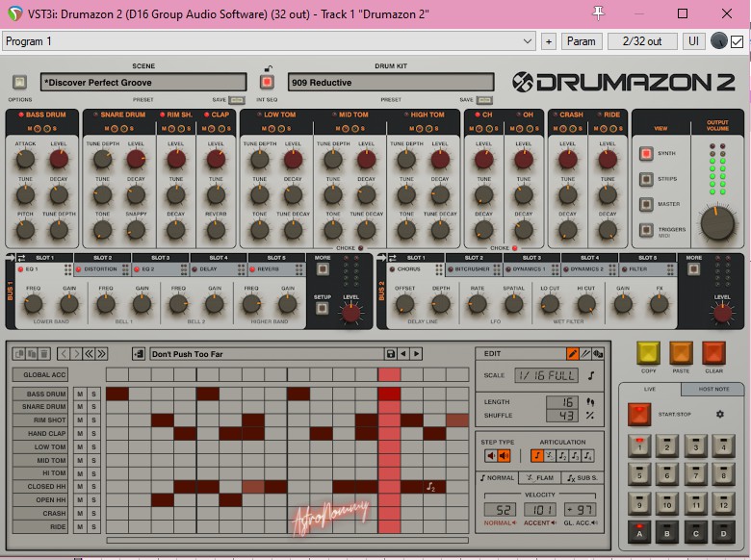
Task: Save the pattern with floppy icon
Action: (x=390, y=354)
